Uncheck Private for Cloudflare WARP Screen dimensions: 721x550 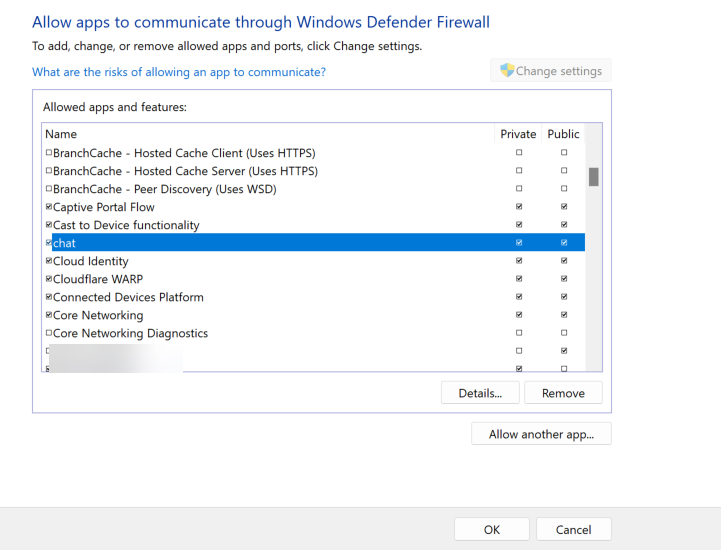point(519,279)
